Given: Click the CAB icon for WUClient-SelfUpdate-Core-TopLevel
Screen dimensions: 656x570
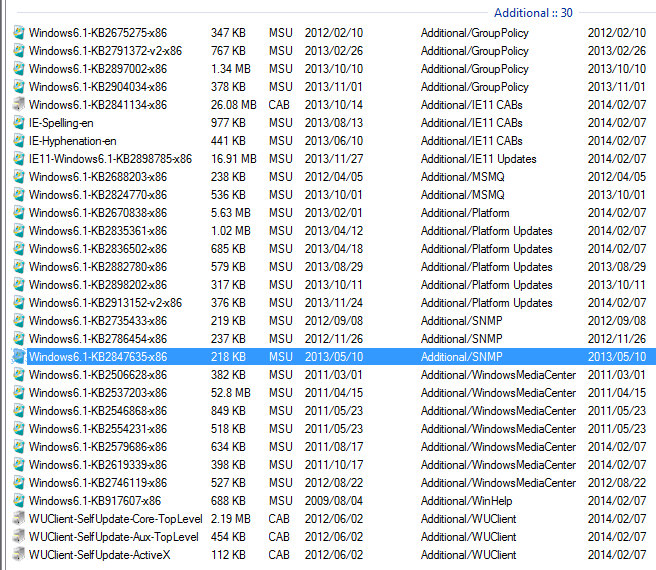Looking at the screenshot, I should pyautogui.click(x=18, y=519).
